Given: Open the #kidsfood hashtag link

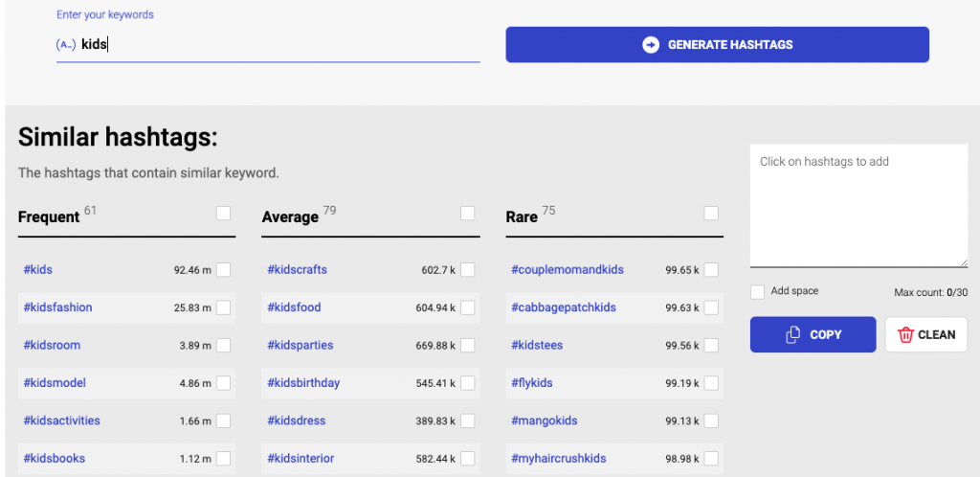Looking at the screenshot, I should [295, 307].
